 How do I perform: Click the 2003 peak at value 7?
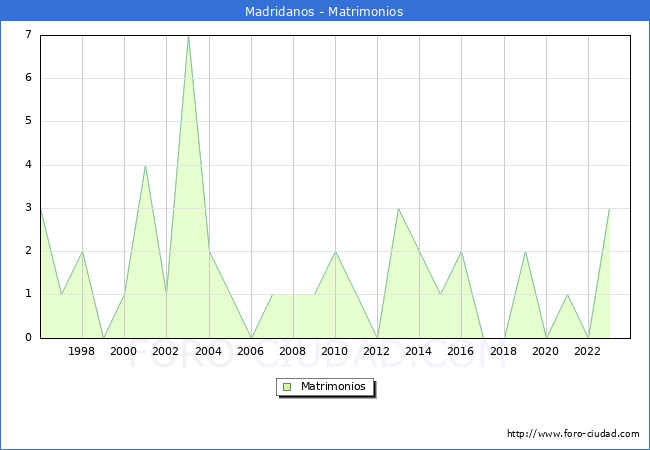tap(188, 37)
